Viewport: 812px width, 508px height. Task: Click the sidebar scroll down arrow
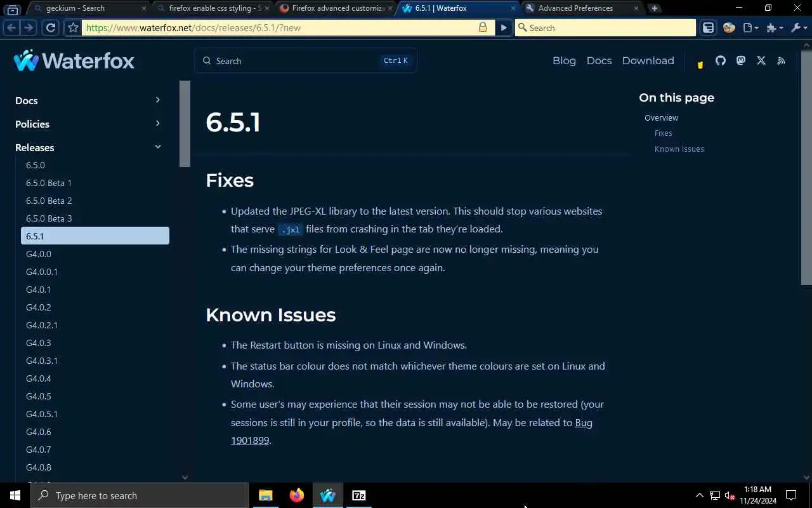click(x=185, y=477)
